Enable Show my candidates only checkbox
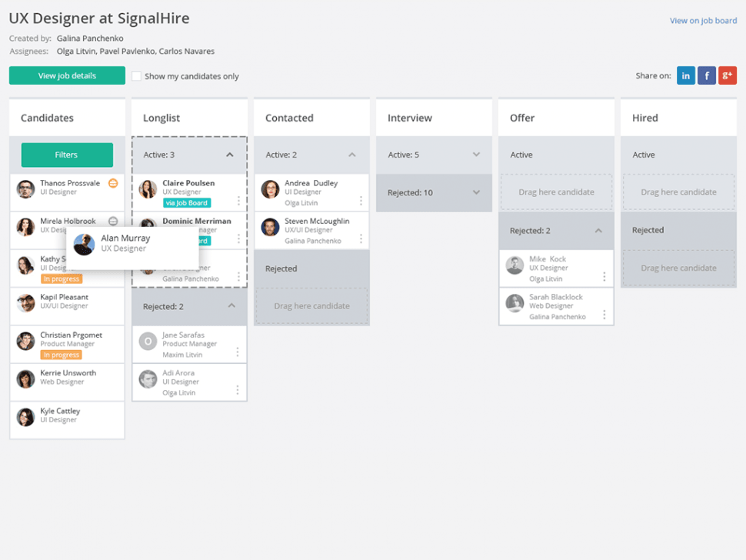 coord(136,76)
